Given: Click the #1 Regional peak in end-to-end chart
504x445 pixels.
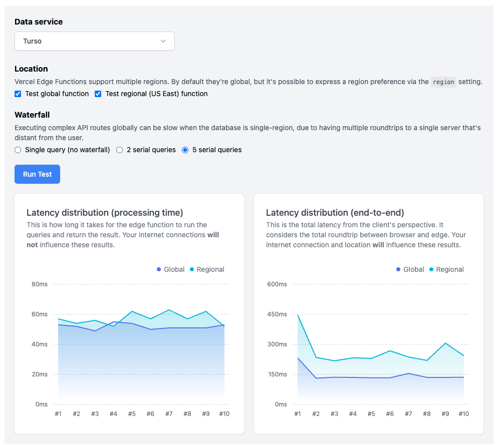Looking at the screenshot, I should (x=298, y=315).
